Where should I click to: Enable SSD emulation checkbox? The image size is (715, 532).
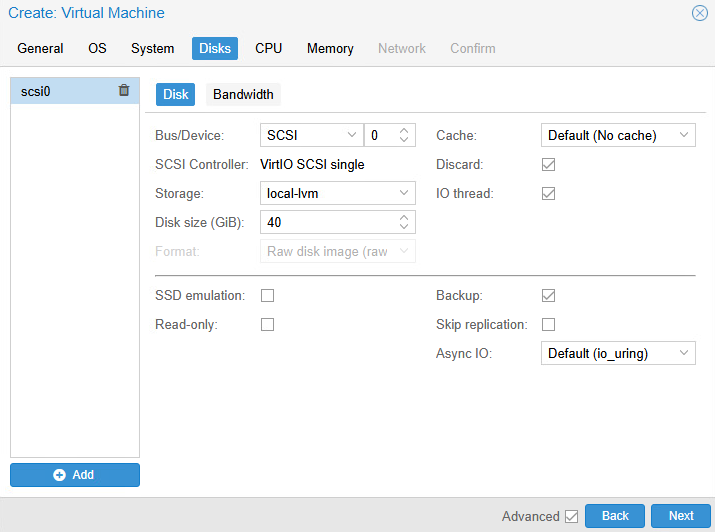[267, 296]
